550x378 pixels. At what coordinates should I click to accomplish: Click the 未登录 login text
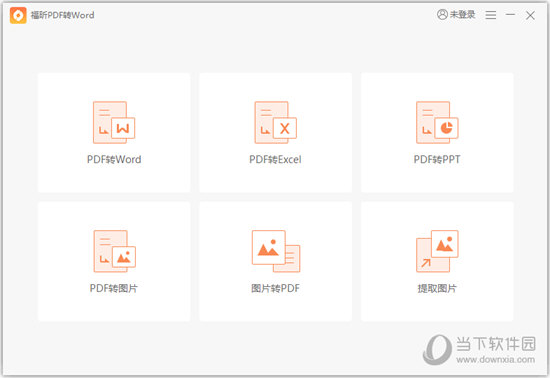pyautogui.click(x=462, y=14)
